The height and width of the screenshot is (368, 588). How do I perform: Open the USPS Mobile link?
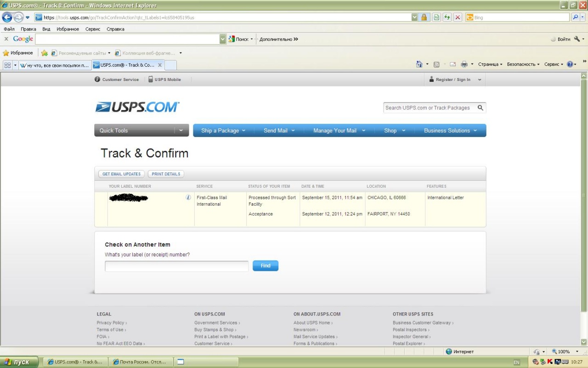point(164,80)
